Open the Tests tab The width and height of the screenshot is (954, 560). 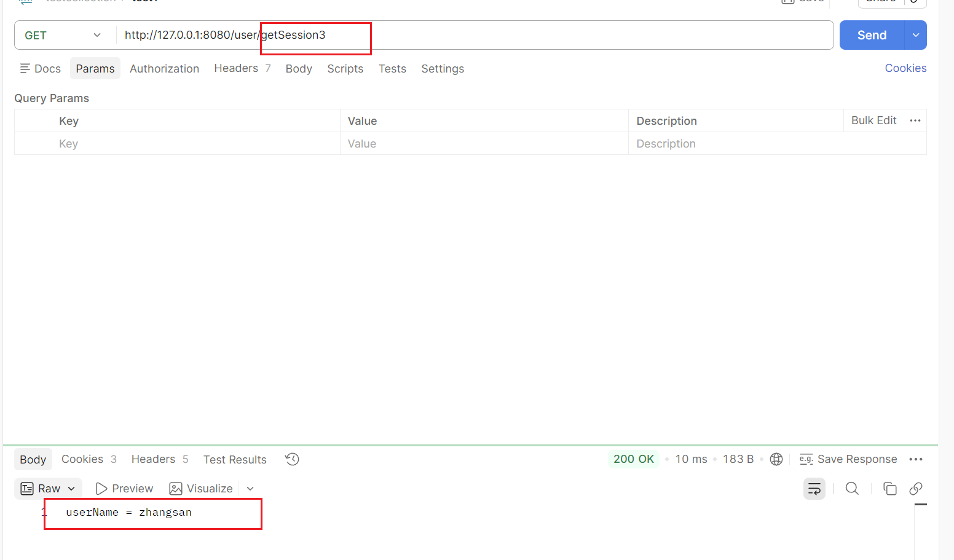pos(392,68)
